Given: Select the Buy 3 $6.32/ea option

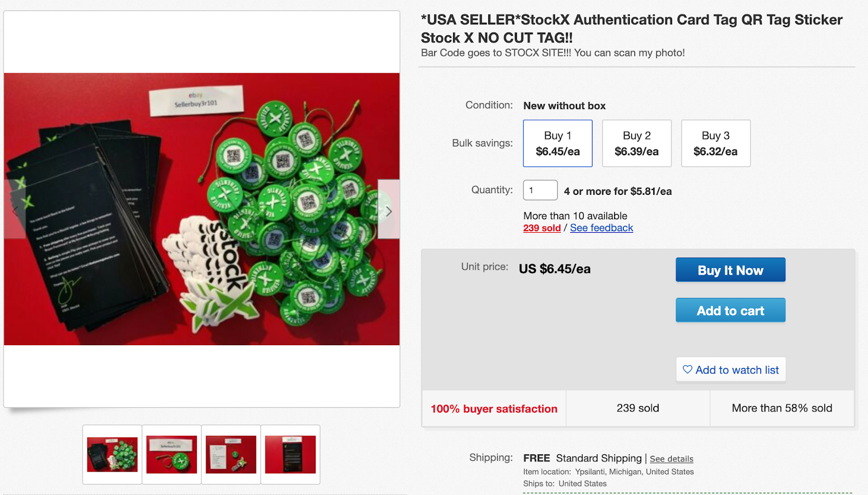Looking at the screenshot, I should pos(716,143).
